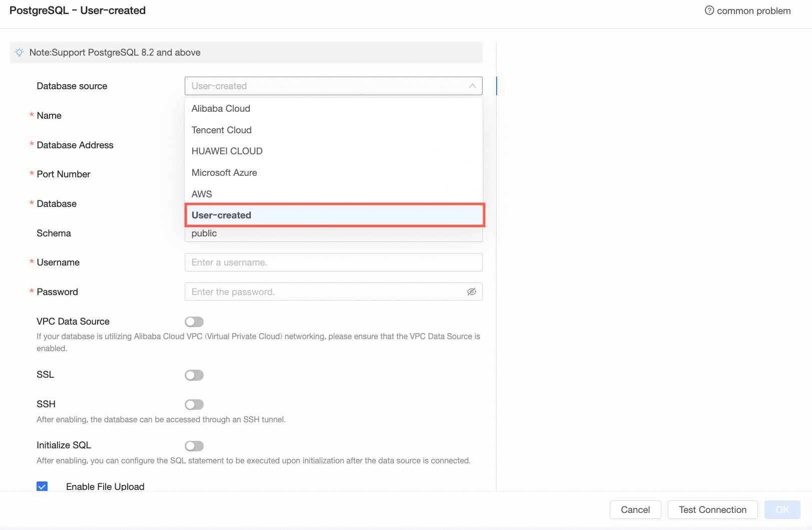Uncheck Enable File Upload checkbox
Screen dimensions: 812x530
coord(42,486)
